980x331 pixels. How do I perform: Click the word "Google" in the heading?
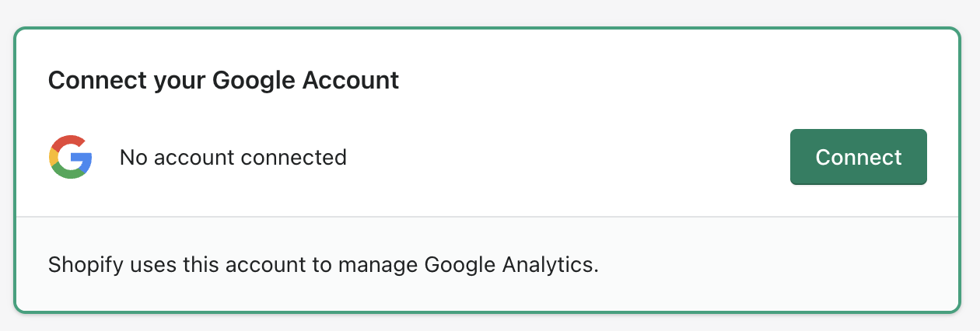coord(250,80)
